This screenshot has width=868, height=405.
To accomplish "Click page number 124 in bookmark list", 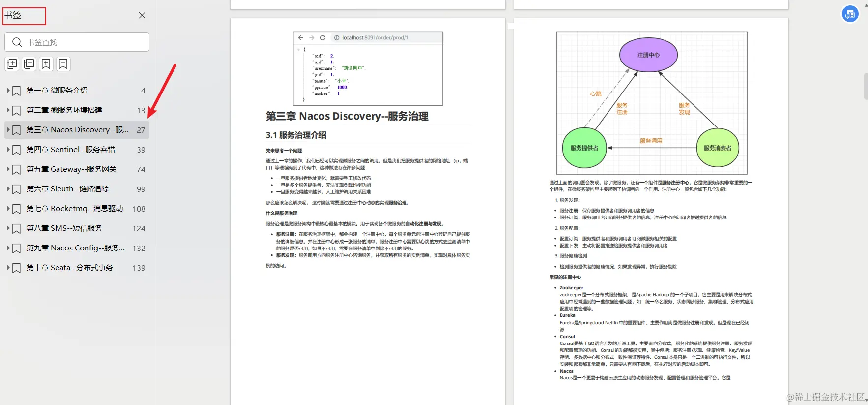I will point(139,228).
